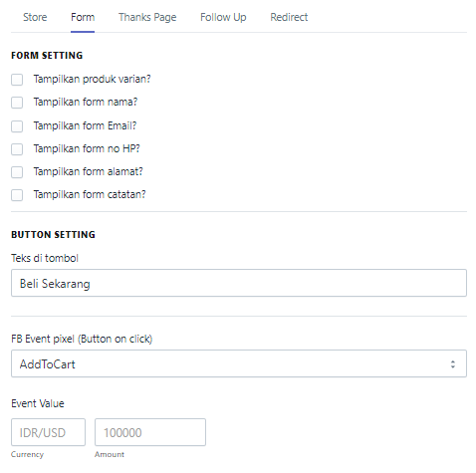The width and height of the screenshot is (476, 473).
Task: Switch to the Thanks Page tab
Action: (147, 17)
